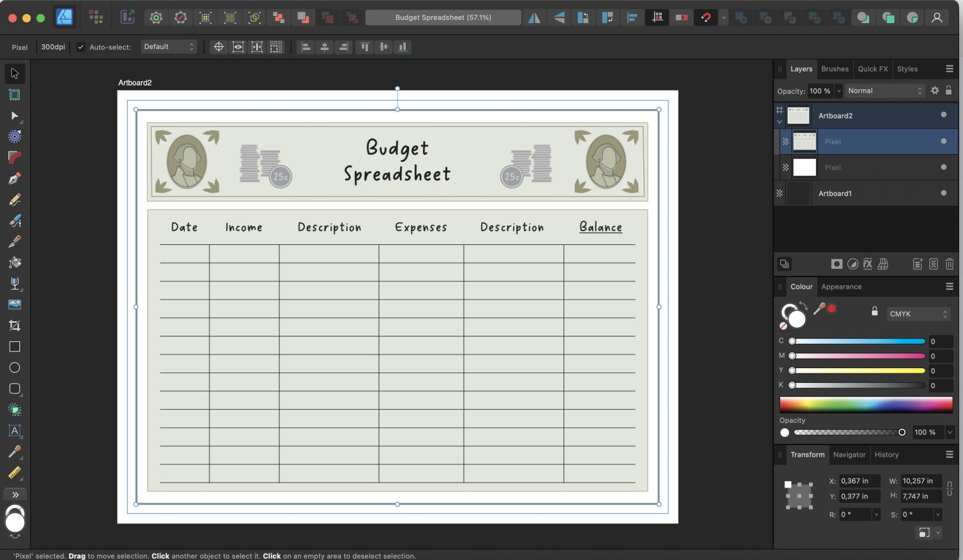Screen dimensions: 963x560
Task: Open the Normal blend mode dropdown
Action: pyautogui.click(x=885, y=91)
